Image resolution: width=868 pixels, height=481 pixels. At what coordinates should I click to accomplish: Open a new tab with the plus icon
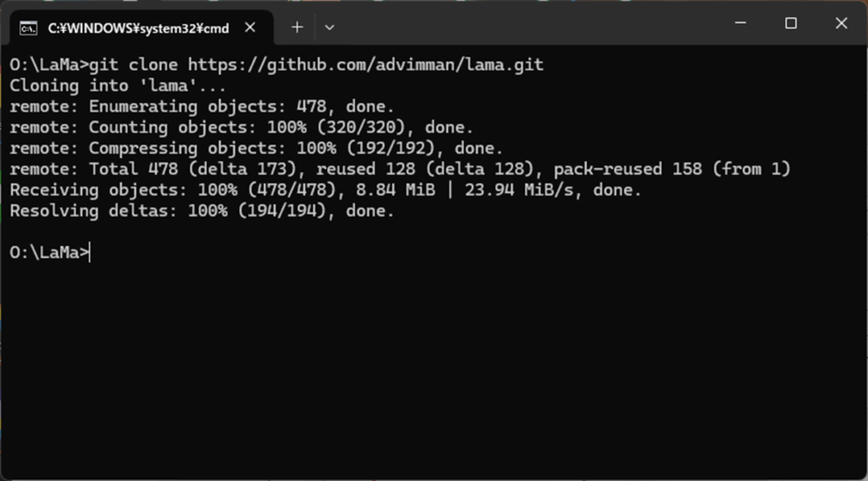298,27
